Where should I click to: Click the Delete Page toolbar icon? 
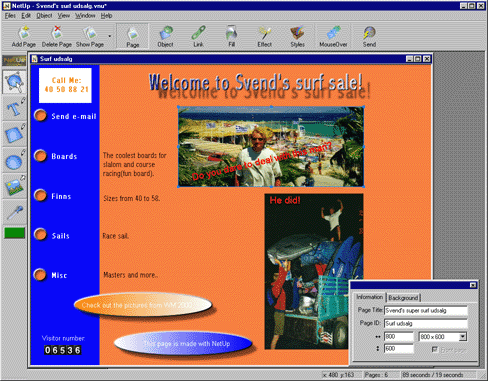(x=57, y=36)
